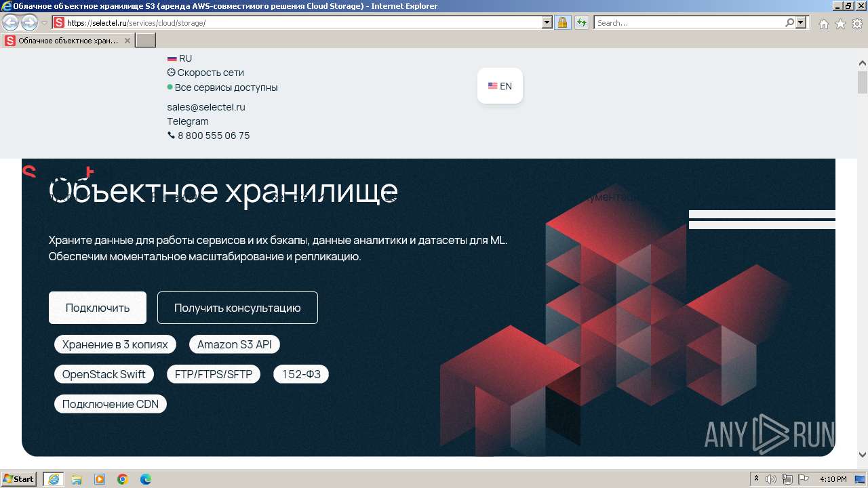This screenshot has width=868, height=488.
Task: Click the browser Forward arrow button
Action: 29,22
